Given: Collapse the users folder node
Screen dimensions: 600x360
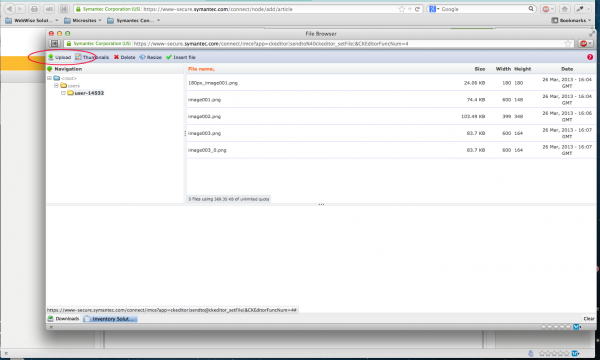Looking at the screenshot, I should point(56,86).
